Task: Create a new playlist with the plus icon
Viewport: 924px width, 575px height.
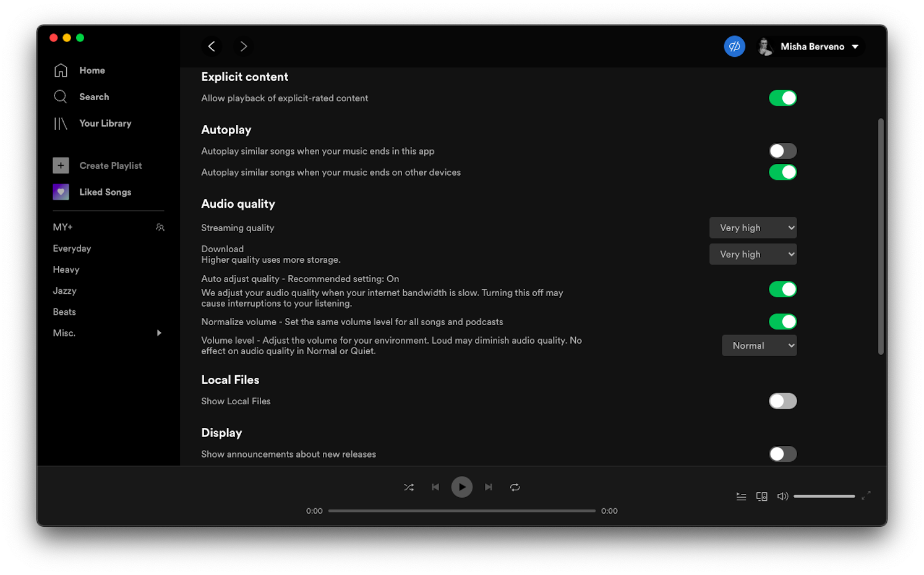Action: tap(61, 165)
